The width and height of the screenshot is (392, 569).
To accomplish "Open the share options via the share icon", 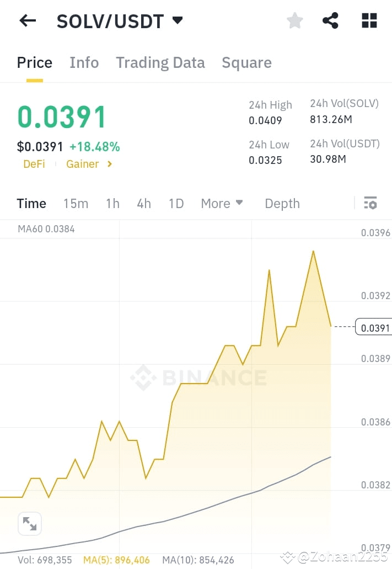I will pos(330,20).
